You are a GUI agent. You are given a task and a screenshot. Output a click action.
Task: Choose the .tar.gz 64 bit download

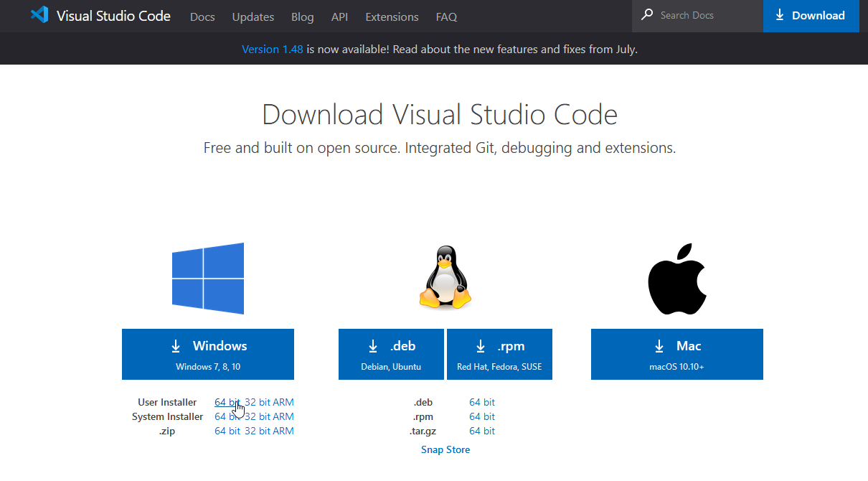pyautogui.click(x=482, y=431)
